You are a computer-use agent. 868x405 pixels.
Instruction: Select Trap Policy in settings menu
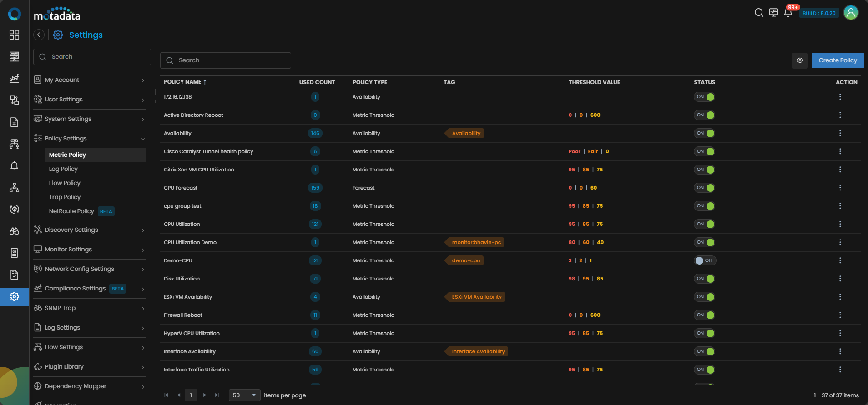[x=65, y=197]
